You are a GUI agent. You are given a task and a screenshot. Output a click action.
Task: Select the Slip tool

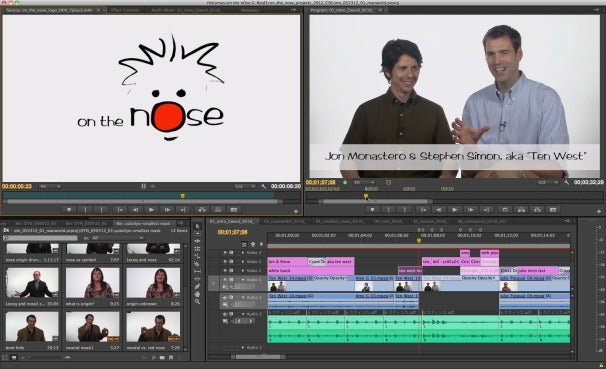[197, 271]
